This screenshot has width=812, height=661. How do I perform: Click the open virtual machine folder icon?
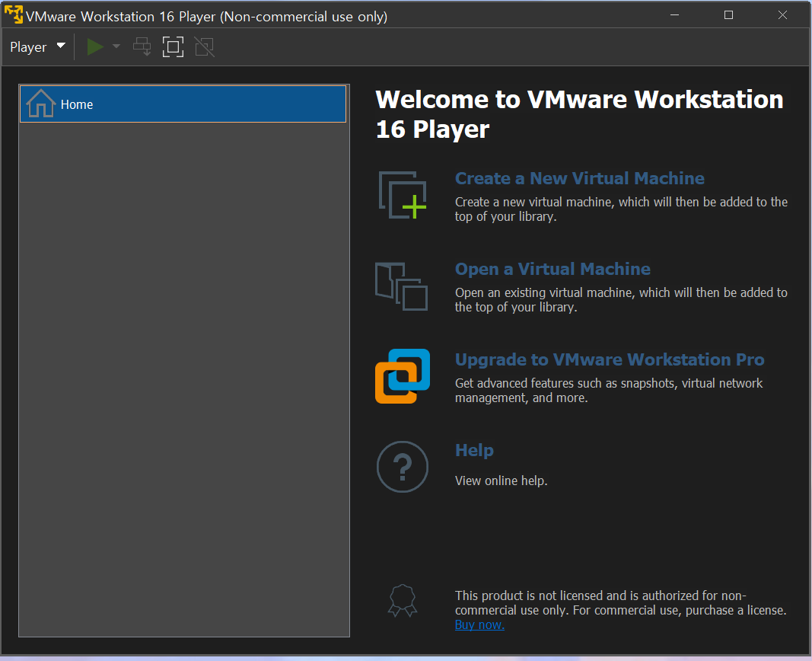[x=402, y=286]
